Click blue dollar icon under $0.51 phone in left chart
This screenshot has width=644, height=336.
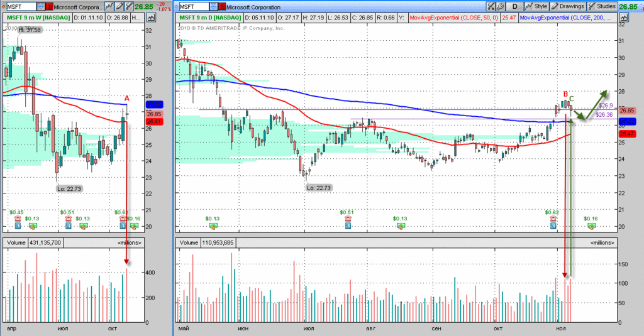click(x=68, y=226)
